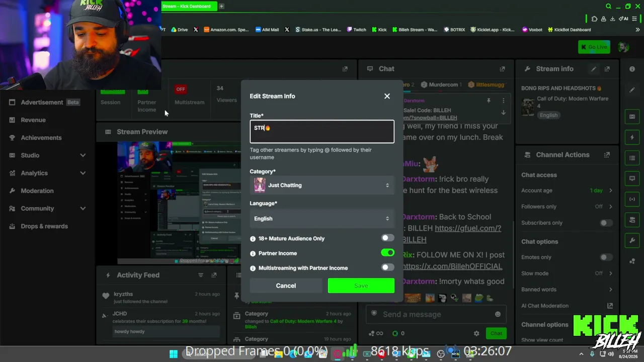The image size is (644, 362).
Task: Open a new browser tab
Action: pyautogui.click(x=221, y=6)
